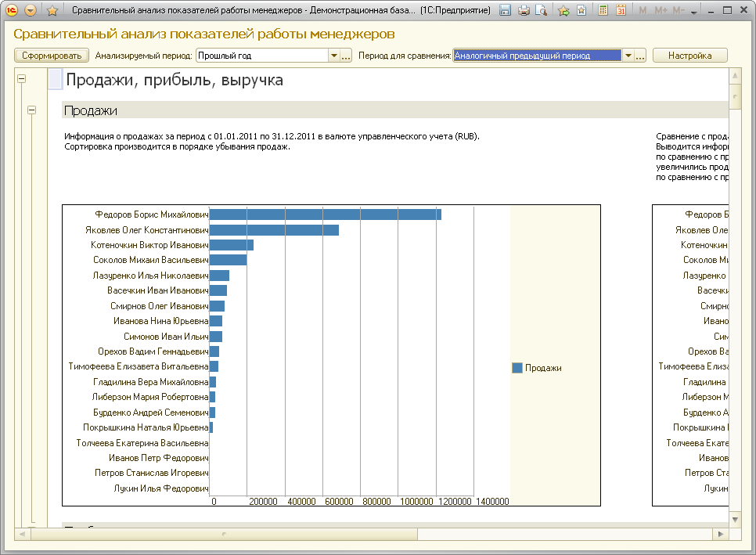Open the 'Анализируемый период' dropdown arrow
756x555 pixels.
click(x=334, y=56)
